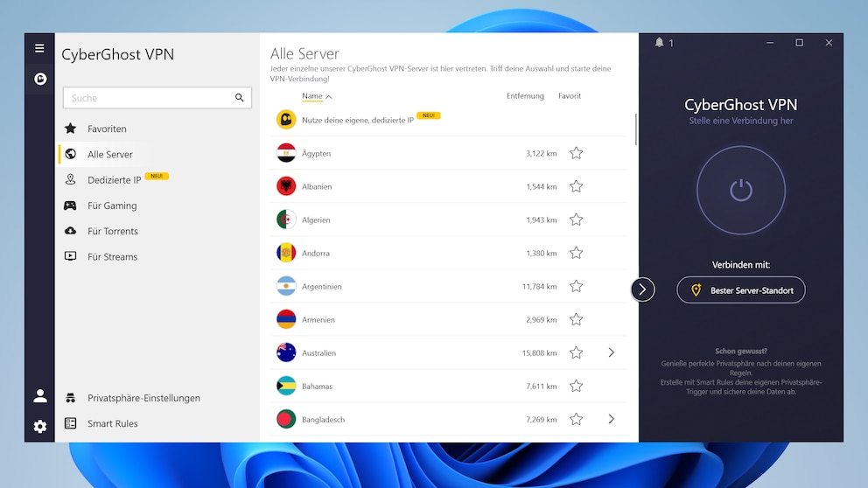Click the Bahamas flag icon

286,386
